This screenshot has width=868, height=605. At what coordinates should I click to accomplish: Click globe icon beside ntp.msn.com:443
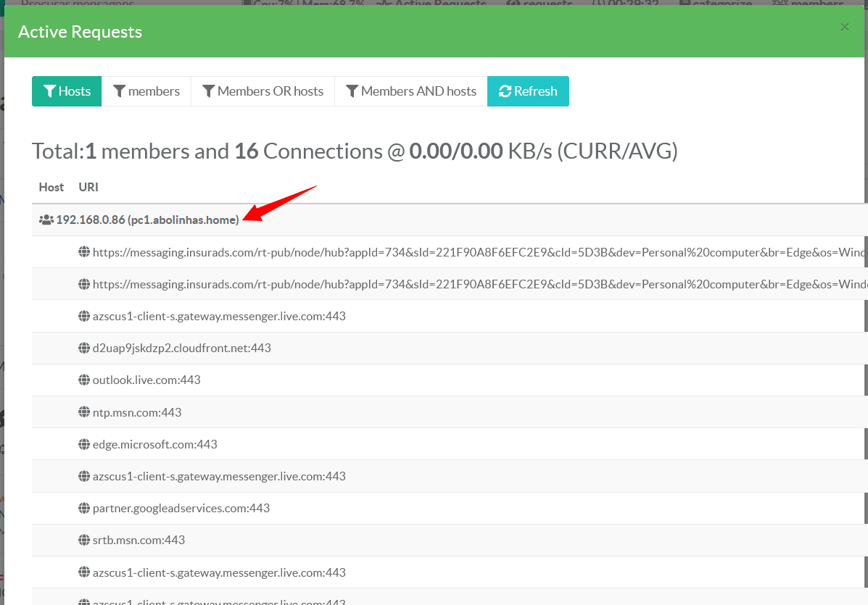tap(84, 412)
